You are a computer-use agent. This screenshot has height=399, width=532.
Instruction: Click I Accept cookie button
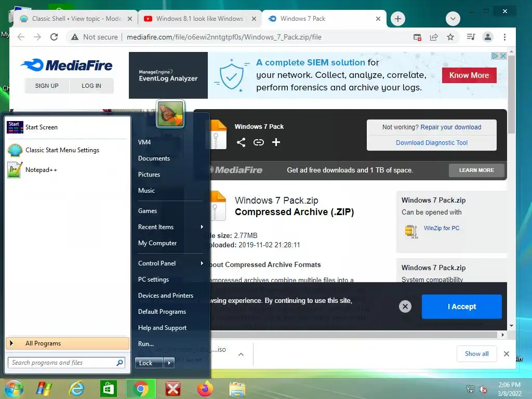point(461,307)
